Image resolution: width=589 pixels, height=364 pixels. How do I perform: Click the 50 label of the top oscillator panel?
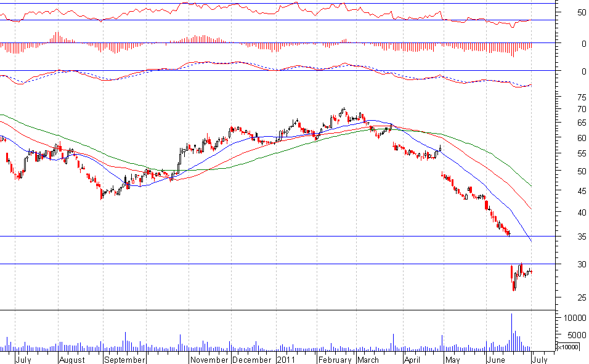(x=582, y=13)
